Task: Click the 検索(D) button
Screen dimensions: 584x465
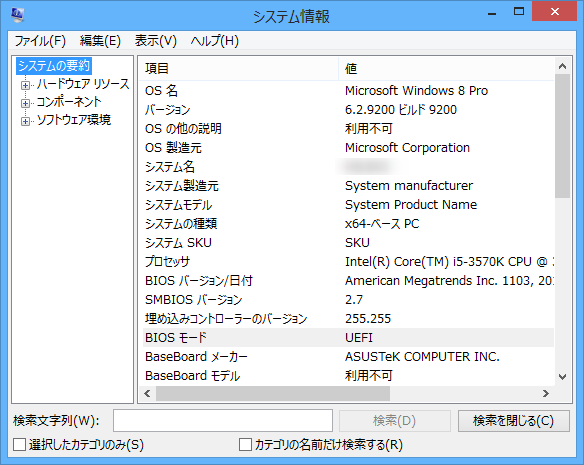Action: [x=395, y=421]
